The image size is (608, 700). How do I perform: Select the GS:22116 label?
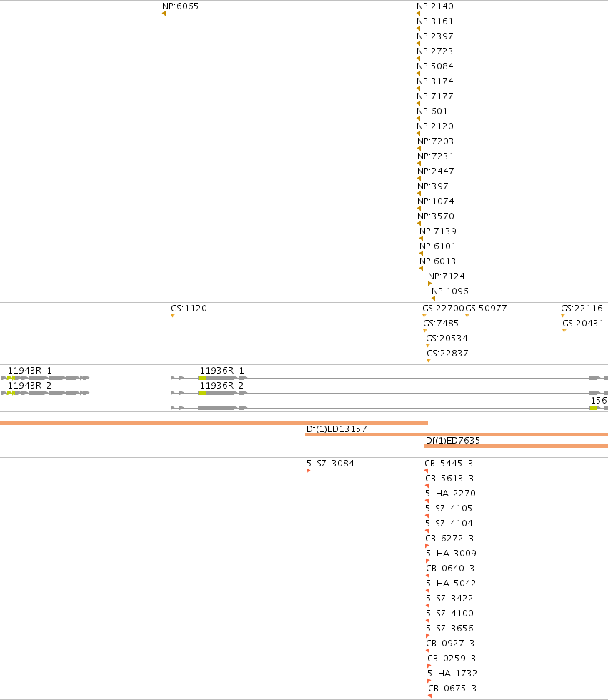point(582,309)
